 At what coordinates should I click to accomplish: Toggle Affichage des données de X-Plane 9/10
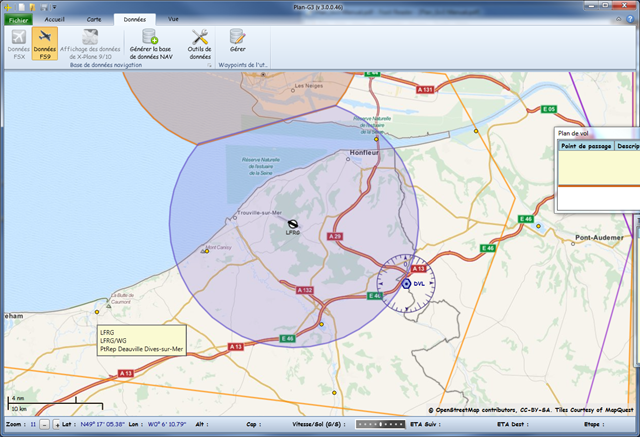coord(90,44)
